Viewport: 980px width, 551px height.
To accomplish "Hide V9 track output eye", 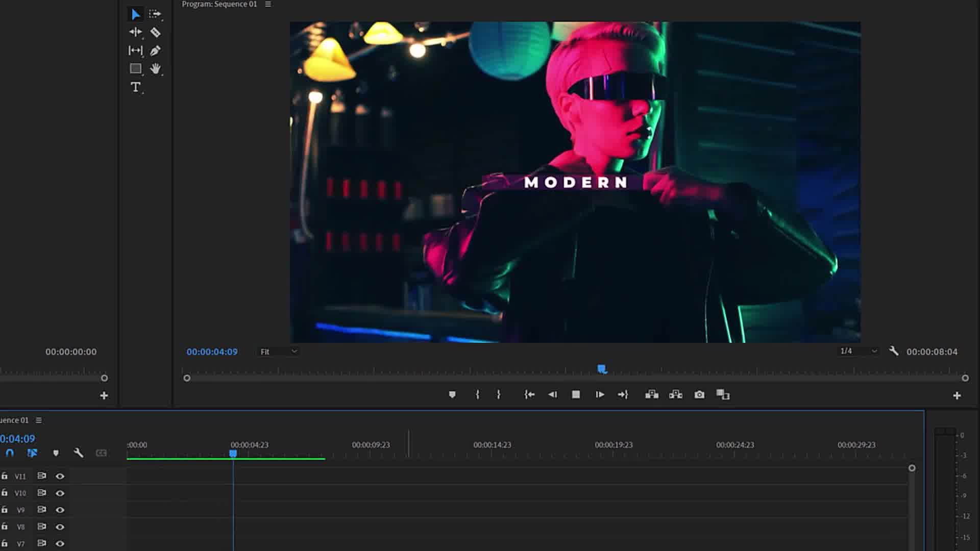I will click(x=60, y=510).
